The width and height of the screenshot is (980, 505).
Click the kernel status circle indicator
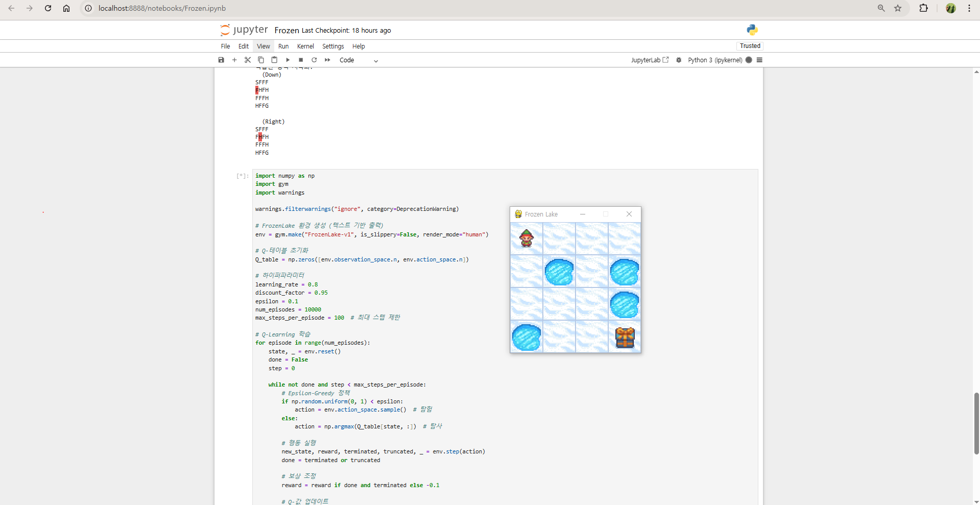(749, 60)
